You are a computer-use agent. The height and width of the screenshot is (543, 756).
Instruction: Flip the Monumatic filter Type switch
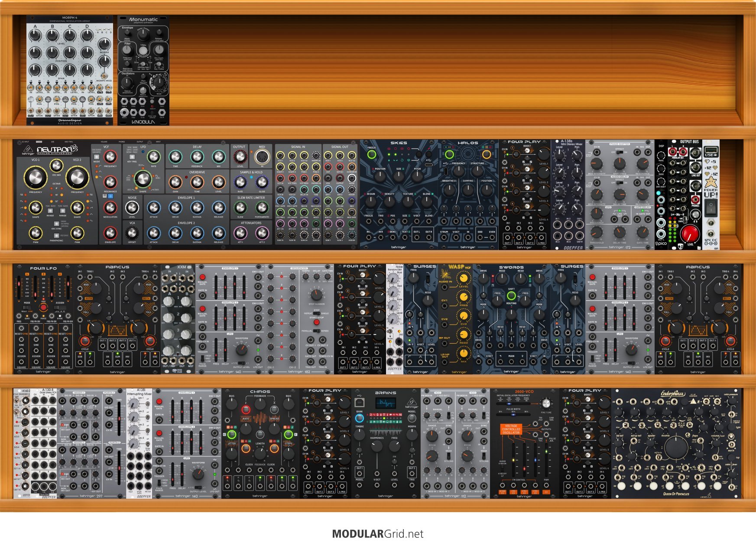click(x=150, y=58)
